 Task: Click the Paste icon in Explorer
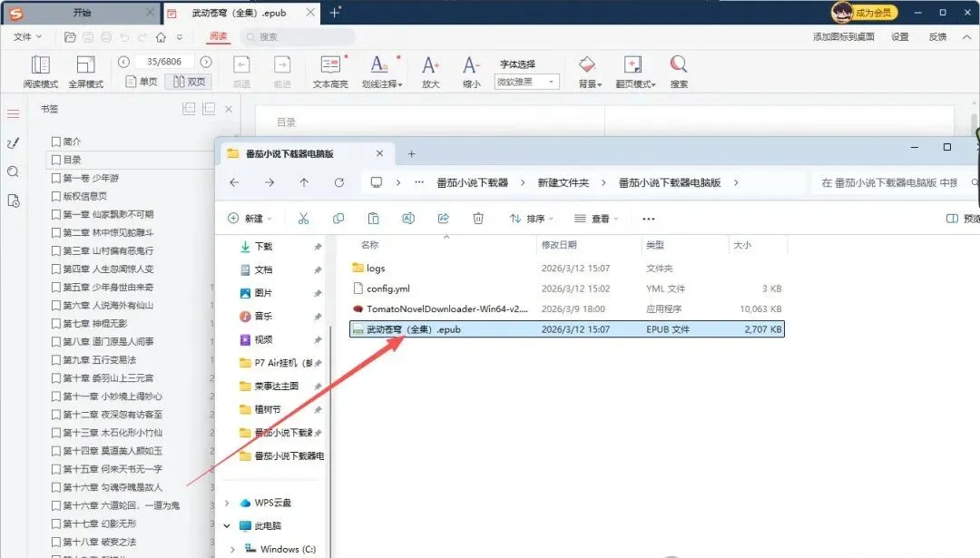(373, 219)
